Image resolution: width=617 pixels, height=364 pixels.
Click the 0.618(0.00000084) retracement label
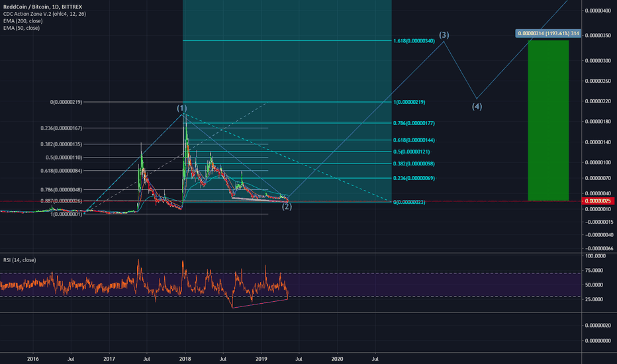(x=62, y=171)
